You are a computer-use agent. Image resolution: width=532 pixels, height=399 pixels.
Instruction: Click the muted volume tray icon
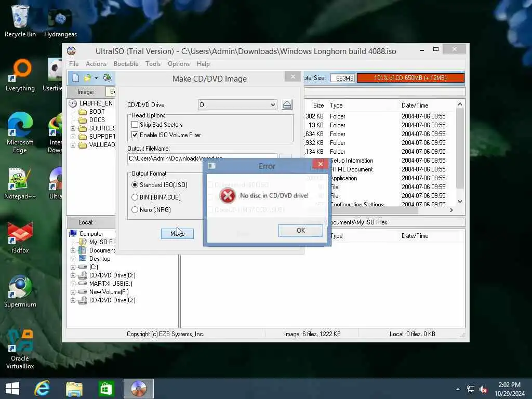pyautogui.click(x=483, y=389)
